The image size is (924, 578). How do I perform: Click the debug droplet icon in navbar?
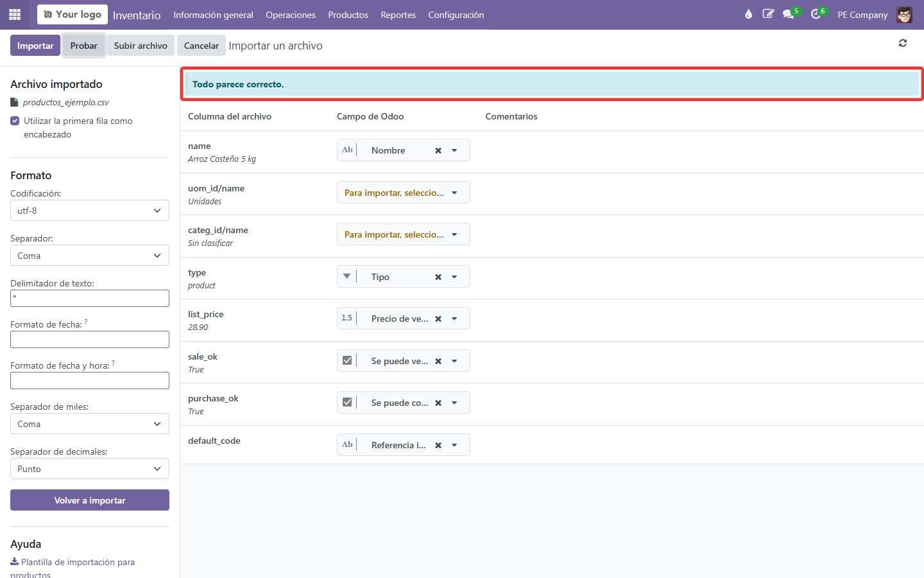pyautogui.click(x=748, y=14)
